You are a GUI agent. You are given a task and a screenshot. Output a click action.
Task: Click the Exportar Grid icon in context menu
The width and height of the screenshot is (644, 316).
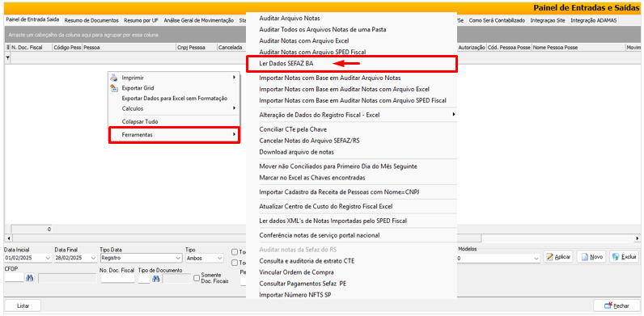(x=114, y=88)
